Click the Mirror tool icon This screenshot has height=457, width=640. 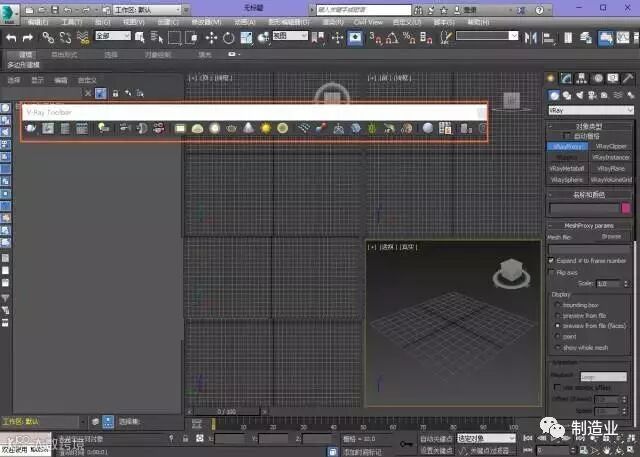pos(531,38)
